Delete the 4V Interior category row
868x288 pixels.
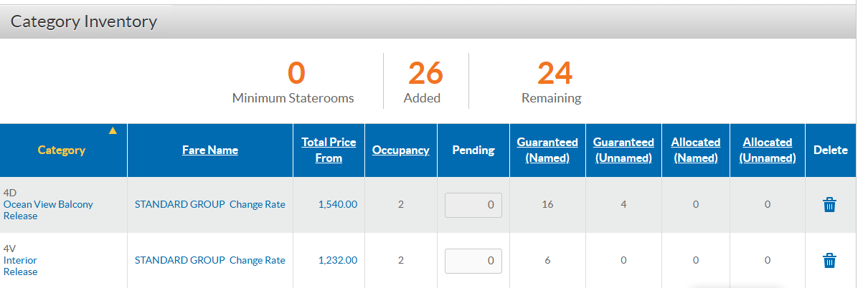(829, 261)
